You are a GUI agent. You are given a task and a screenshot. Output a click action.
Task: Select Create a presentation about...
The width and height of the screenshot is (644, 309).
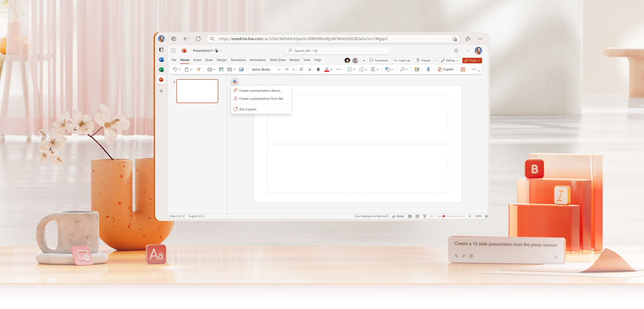coord(261,91)
